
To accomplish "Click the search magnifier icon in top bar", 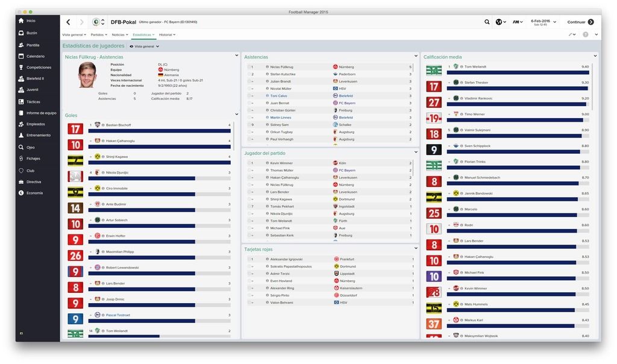I will 487,22.
